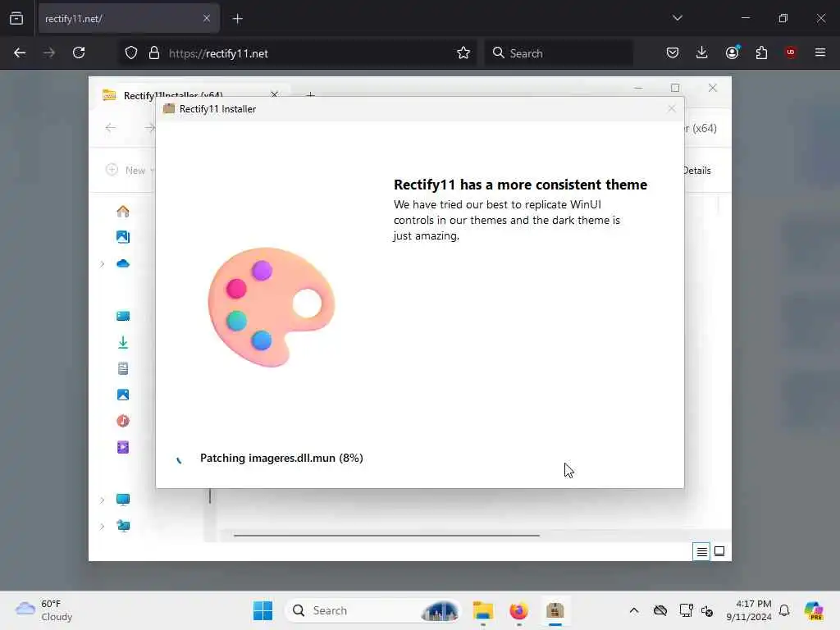Open Network in Explorer sidebar
This screenshot has height=630, width=840.
[x=123, y=526]
